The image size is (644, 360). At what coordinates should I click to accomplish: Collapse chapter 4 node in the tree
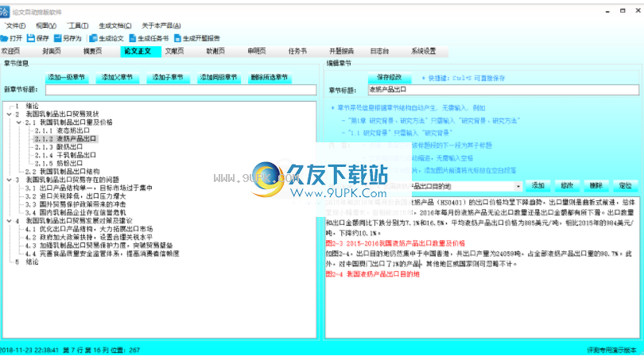(9, 221)
